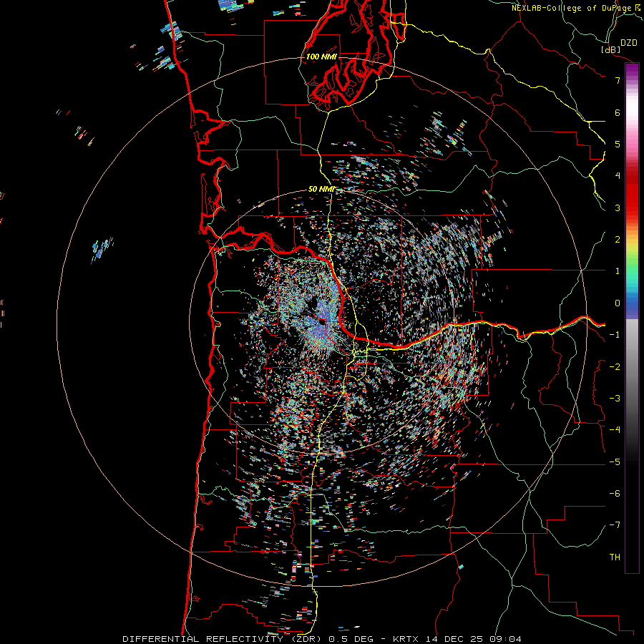
Task: Click the legend value '-5'
Action: 615,462
